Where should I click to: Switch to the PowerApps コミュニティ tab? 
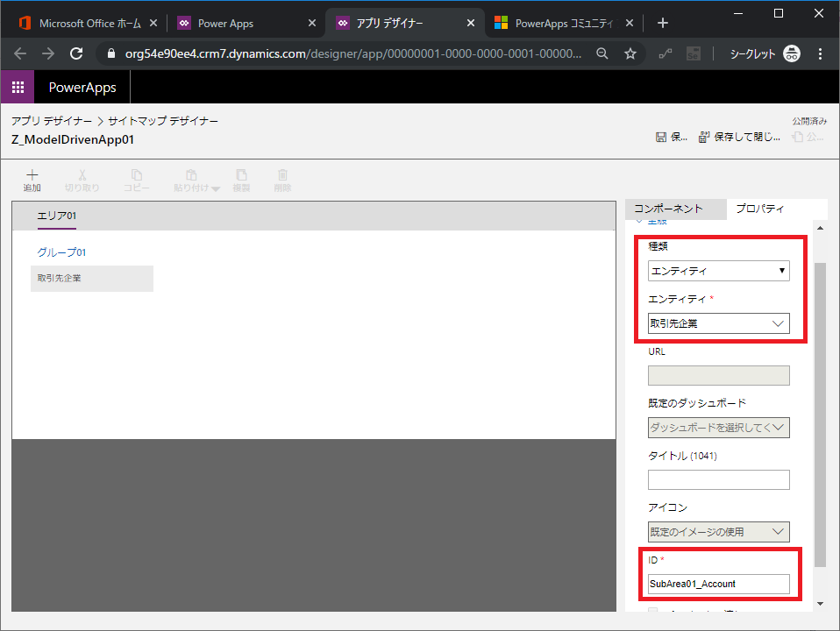[557, 23]
